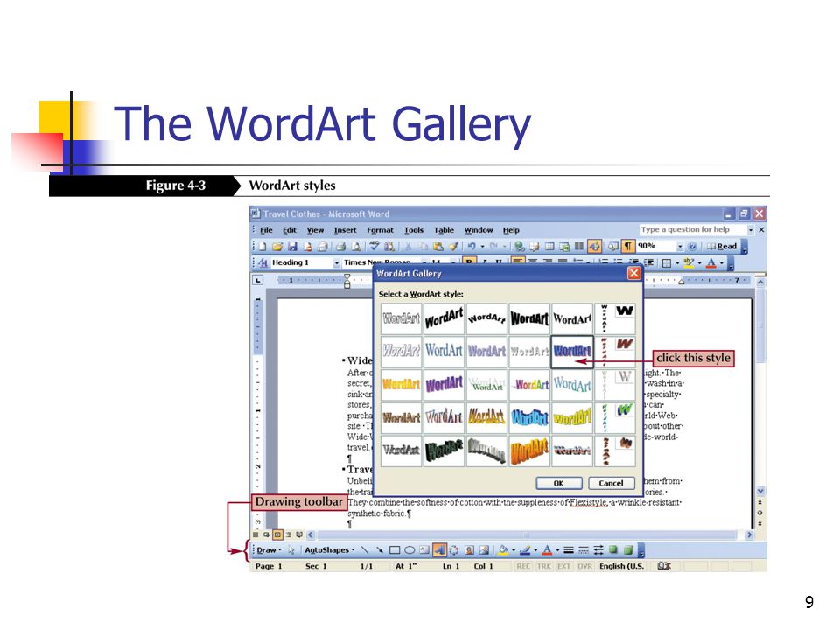Open Drawing toolbar Font Color dropdown arrow
Screen dimensions: 840x630
[x=557, y=550]
